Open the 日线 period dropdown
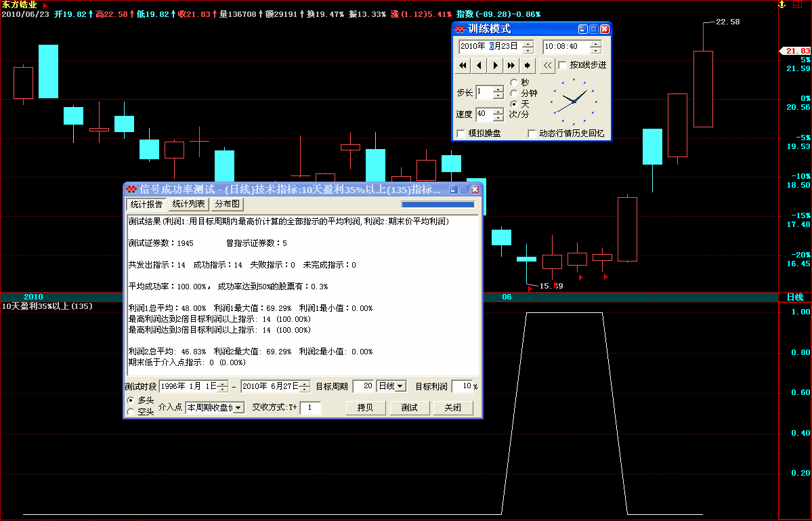 pos(400,386)
